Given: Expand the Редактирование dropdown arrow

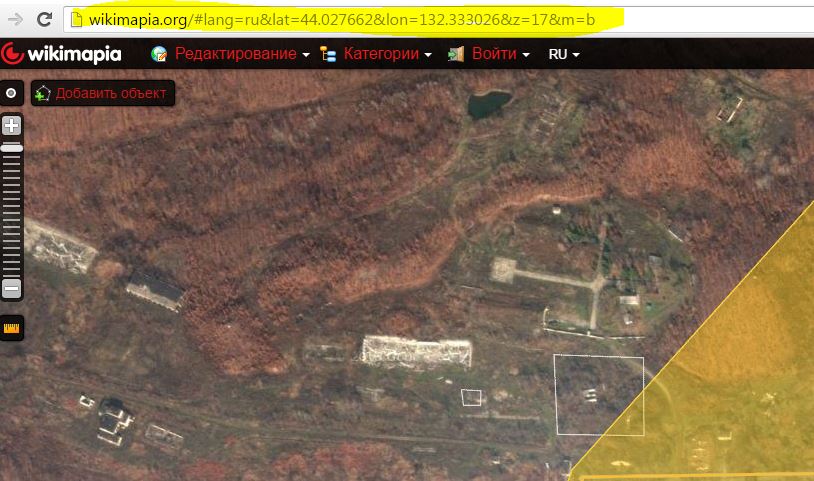Looking at the screenshot, I should pyautogui.click(x=306, y=55).
